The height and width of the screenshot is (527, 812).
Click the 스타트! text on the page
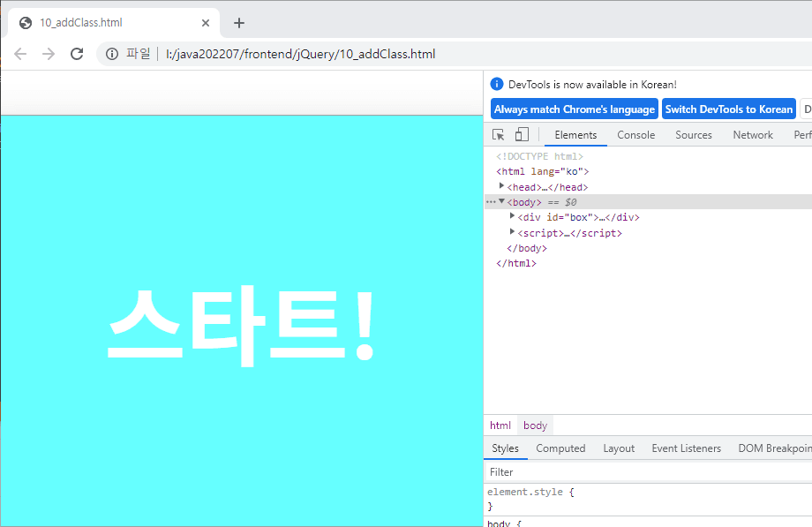click(240, 327)
